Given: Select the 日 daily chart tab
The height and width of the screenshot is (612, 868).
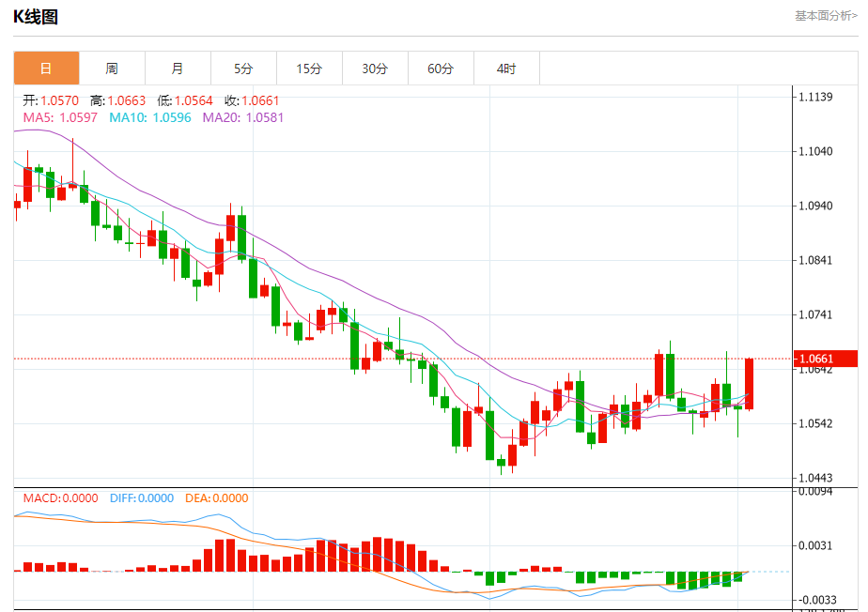Looking at the screenshot, I should [x=47, y=69].
